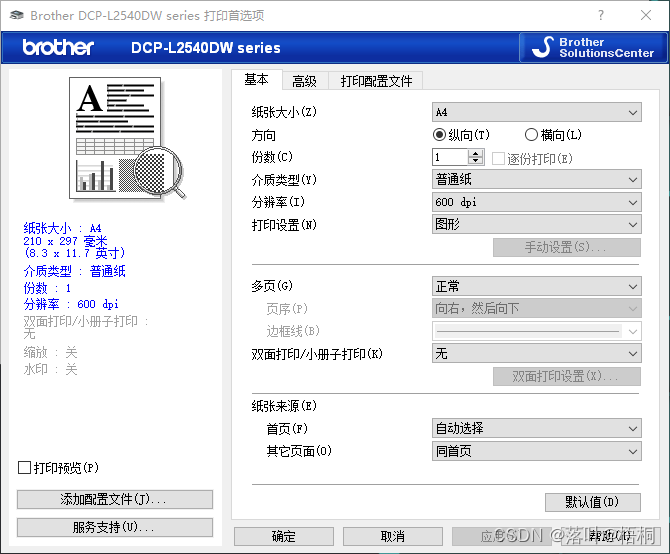The height and width of the screenshot is (554, 670).
Task: Toggle the 逐份打印 collate checkbox
Action: click(x=532, y=159)
